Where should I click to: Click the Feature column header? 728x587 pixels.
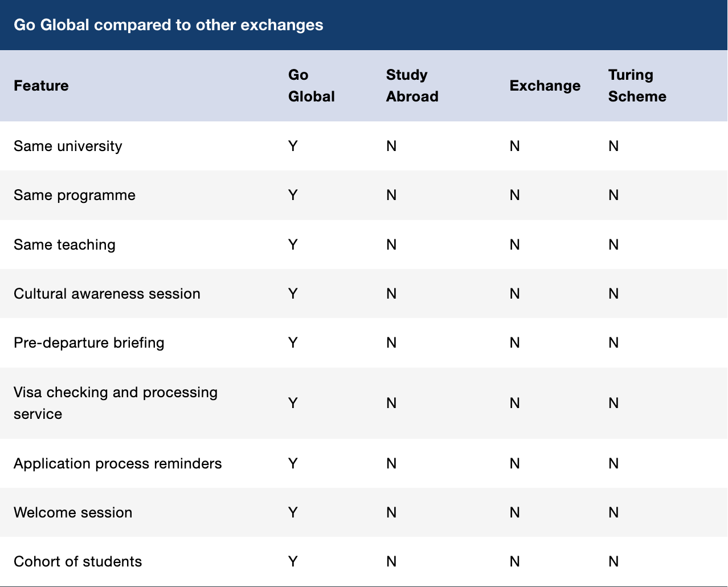click(41, 85)
